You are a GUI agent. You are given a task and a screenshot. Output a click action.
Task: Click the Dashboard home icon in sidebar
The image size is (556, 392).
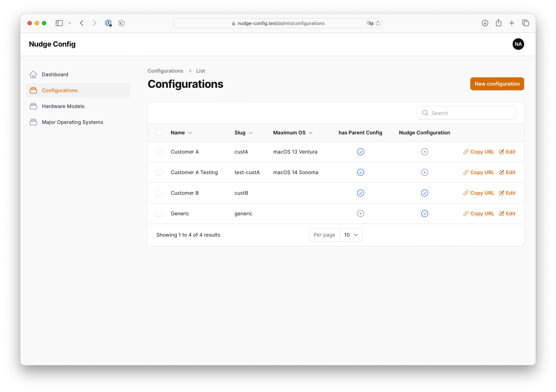tap(33, 74)
